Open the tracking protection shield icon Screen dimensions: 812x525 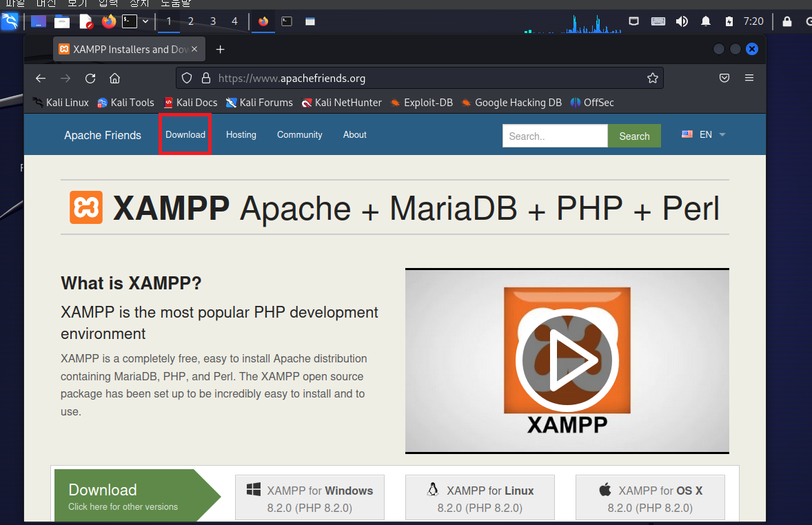187,78
